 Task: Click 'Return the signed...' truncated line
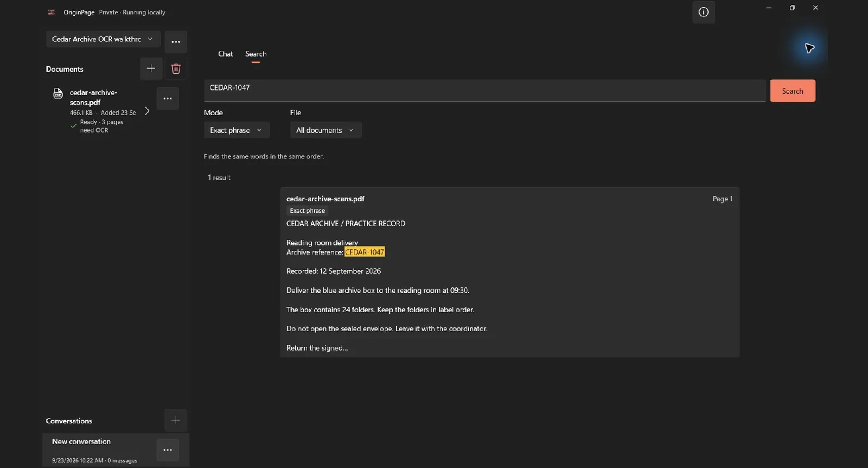point(317,348)
